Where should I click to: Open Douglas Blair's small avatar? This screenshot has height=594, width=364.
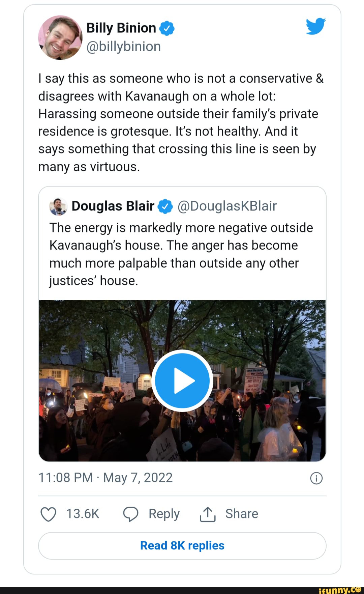tap(58, 206)
